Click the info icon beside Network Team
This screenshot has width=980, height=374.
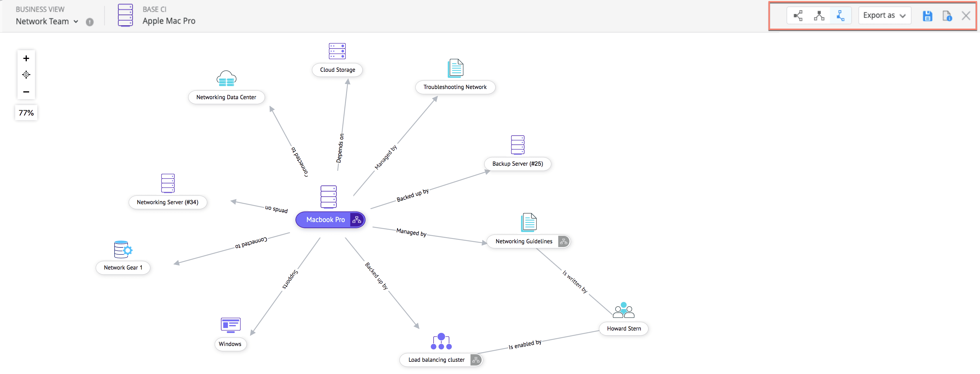(89, 22)
